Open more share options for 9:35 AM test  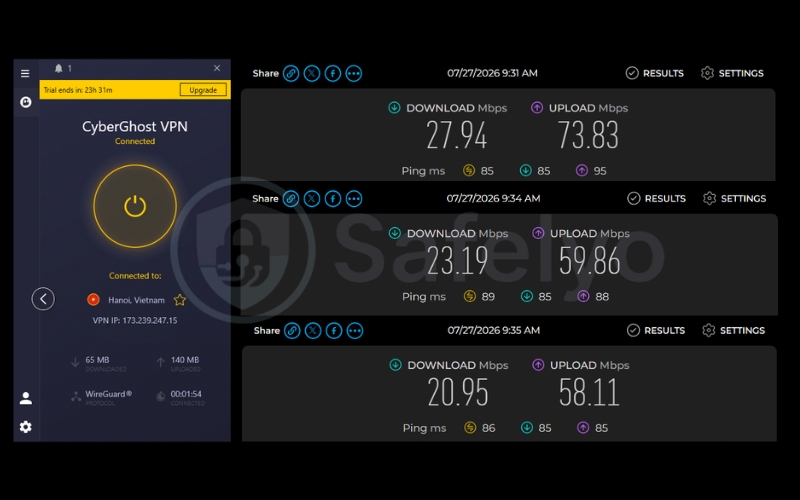[x=355, y=331]
